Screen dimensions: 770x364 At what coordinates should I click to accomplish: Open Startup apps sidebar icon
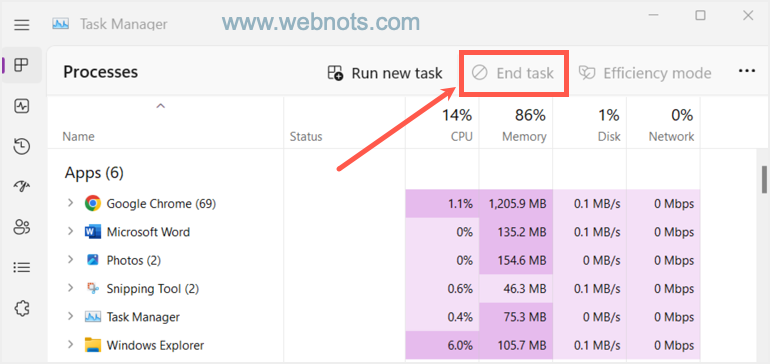22,186
